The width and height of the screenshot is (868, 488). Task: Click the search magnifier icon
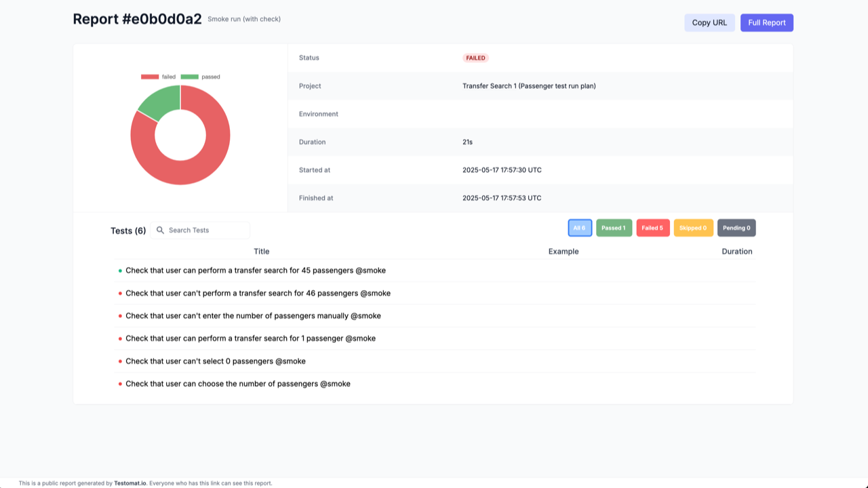point(160,230)
